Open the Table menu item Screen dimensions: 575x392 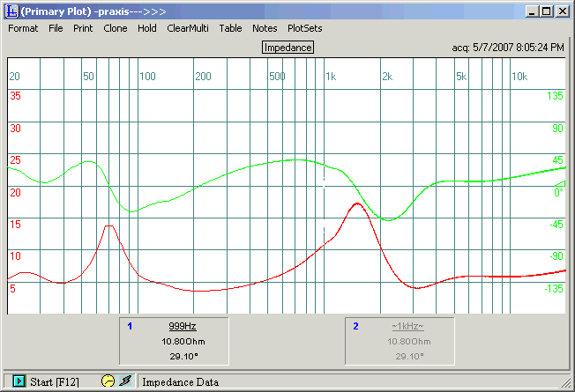[231, 28]
